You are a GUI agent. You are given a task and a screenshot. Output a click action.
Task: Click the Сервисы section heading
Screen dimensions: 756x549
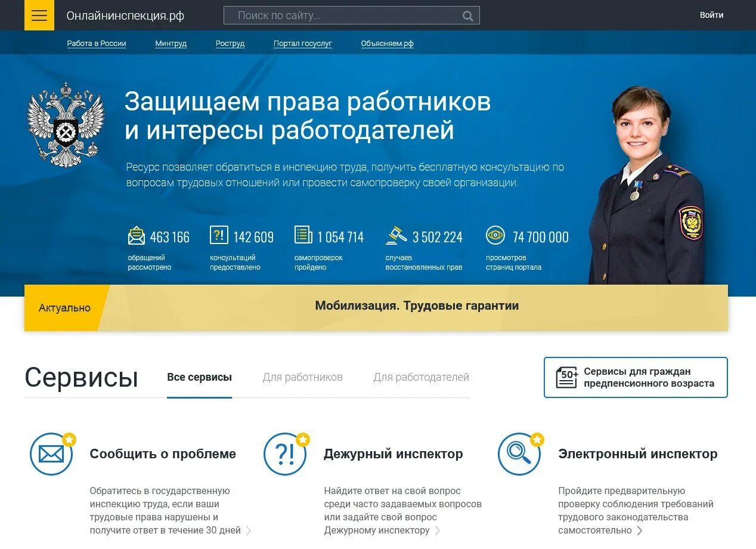point(82,378)
